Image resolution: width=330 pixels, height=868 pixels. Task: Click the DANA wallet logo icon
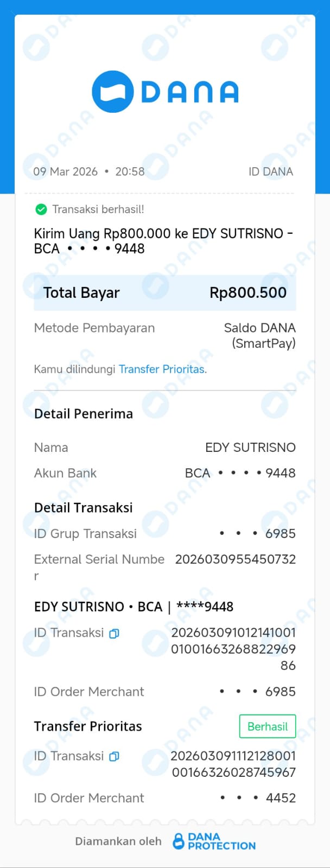[112, 92]
